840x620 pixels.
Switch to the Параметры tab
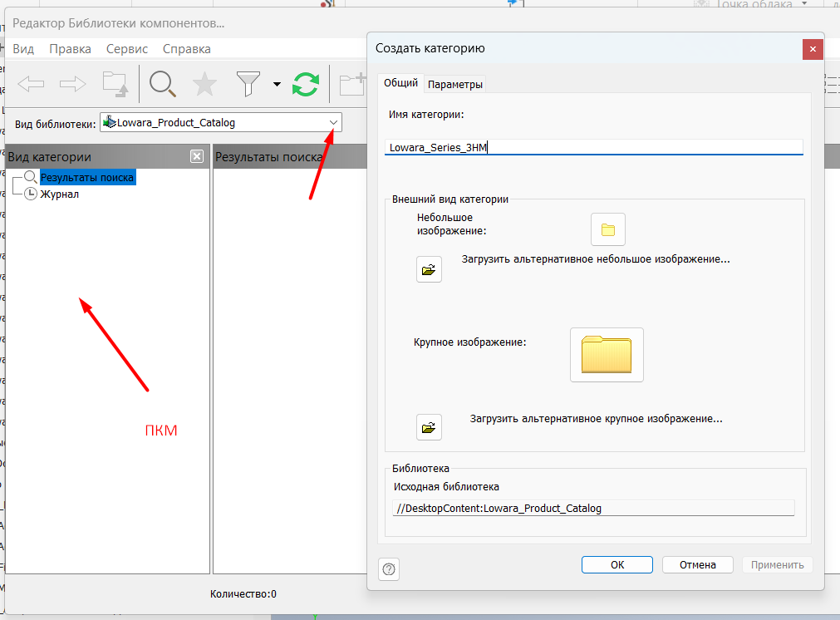455,84
